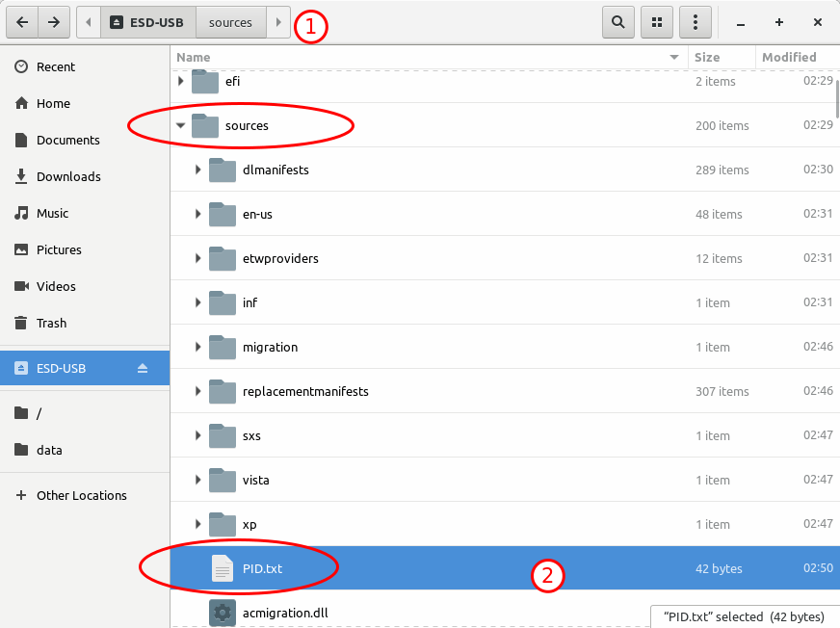
Task: Expand the replacementmanifests folder
Action: tap(197, 391)
